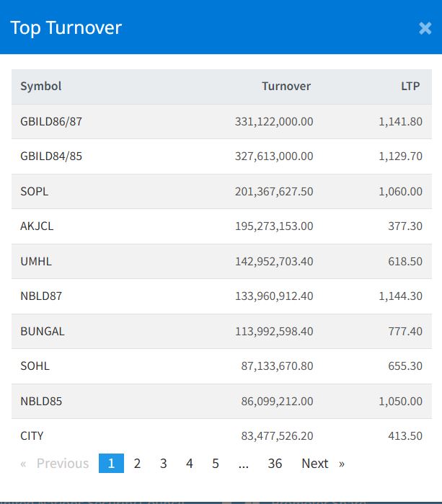
Task: Select the NBLD87 symbol
Action: click(41, 296)
